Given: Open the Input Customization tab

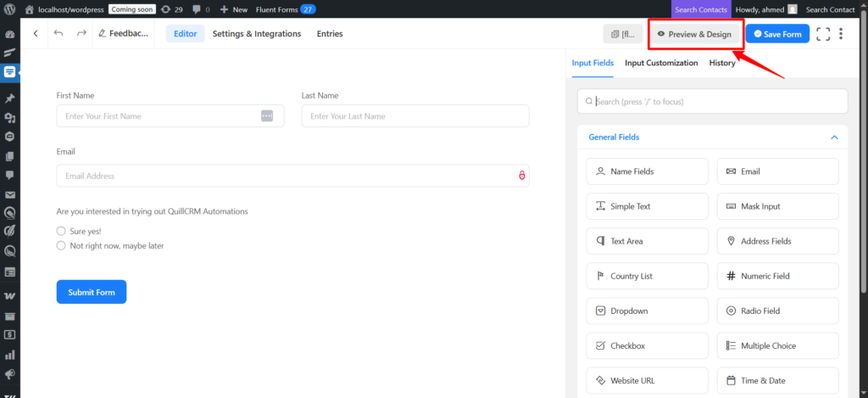Looking at the screenshot, I should [x=661, y=63].
